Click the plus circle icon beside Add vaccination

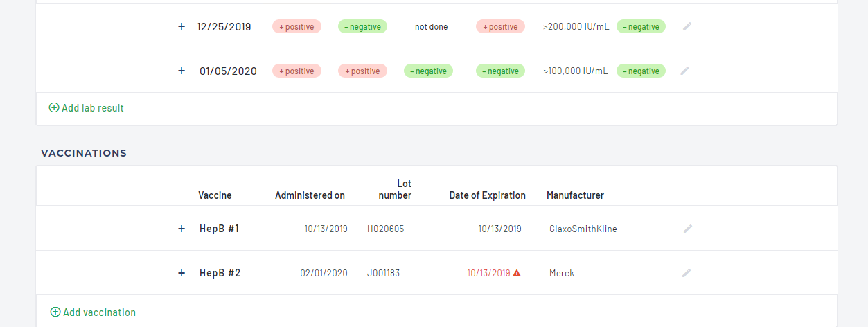[x=55, y=312]
